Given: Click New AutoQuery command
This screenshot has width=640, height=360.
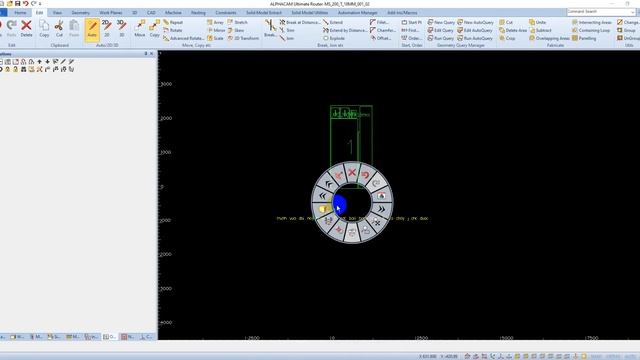Looking at the screenshot, I should (x=475, y=22).
